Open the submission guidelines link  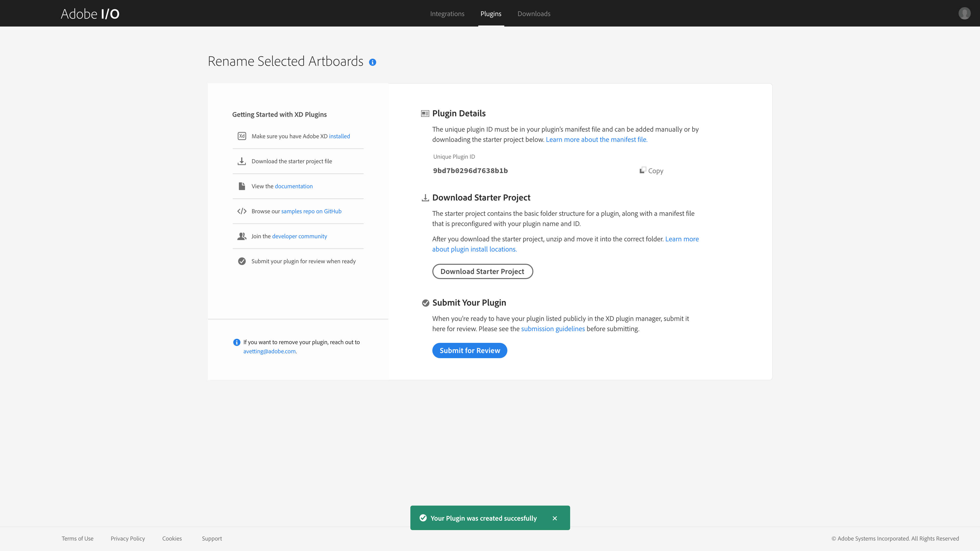point(553,329)
